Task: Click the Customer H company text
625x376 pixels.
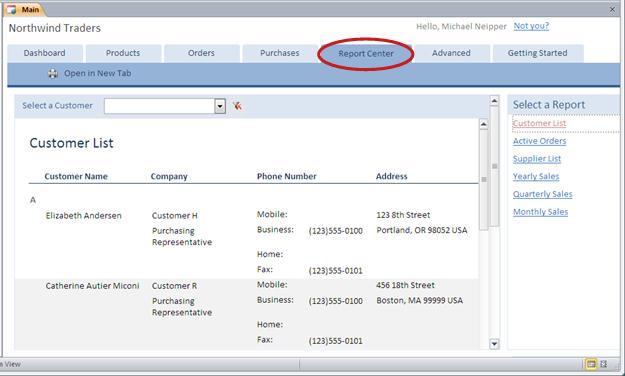Action: click(x=175, y=216)
